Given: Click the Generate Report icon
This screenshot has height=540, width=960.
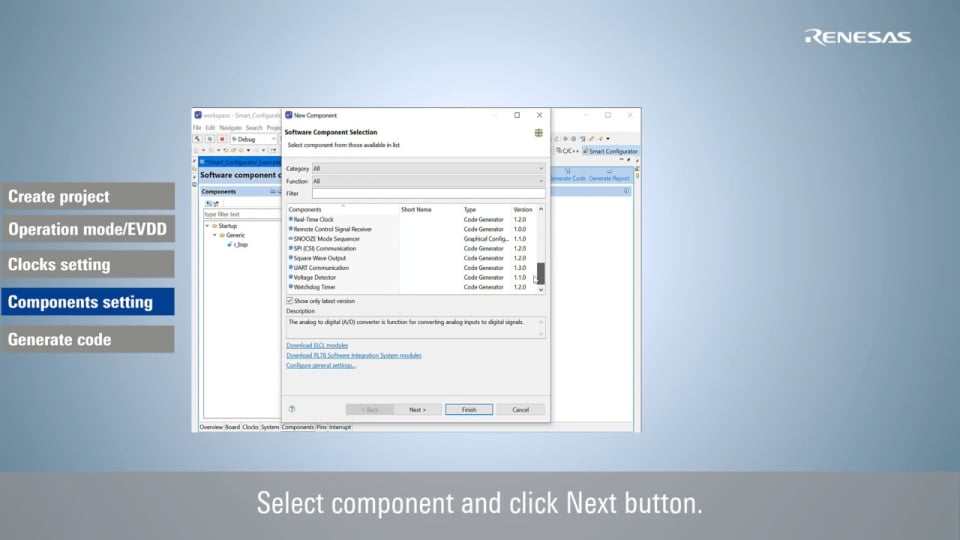Looking at the screenshot, I should pyautogui.click(x=609, y=172).
